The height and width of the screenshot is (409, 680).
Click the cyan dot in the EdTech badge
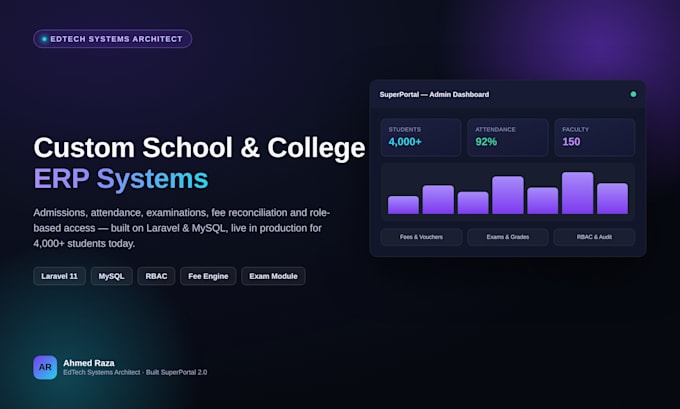[44, 39]
